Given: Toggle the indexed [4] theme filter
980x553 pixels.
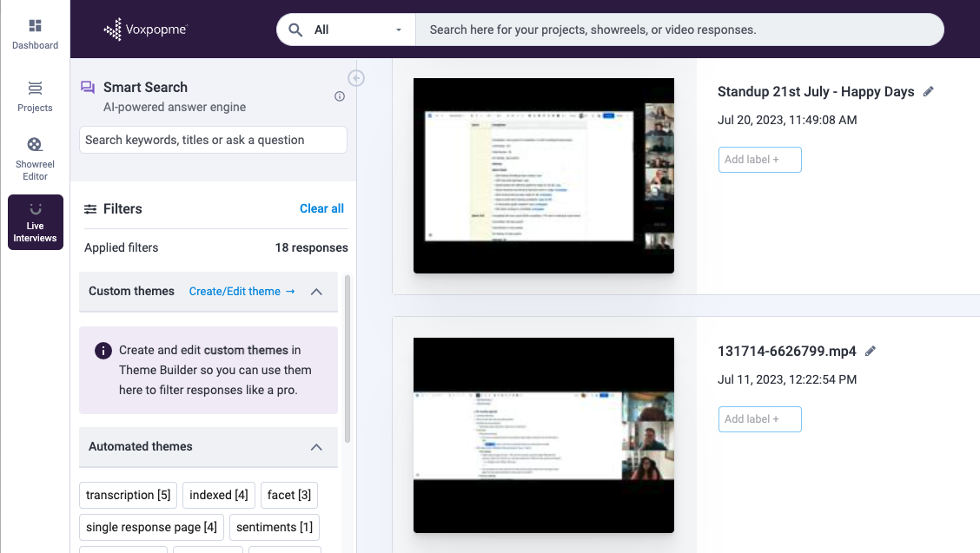Looking at the screenshot, I should [218, 495].
